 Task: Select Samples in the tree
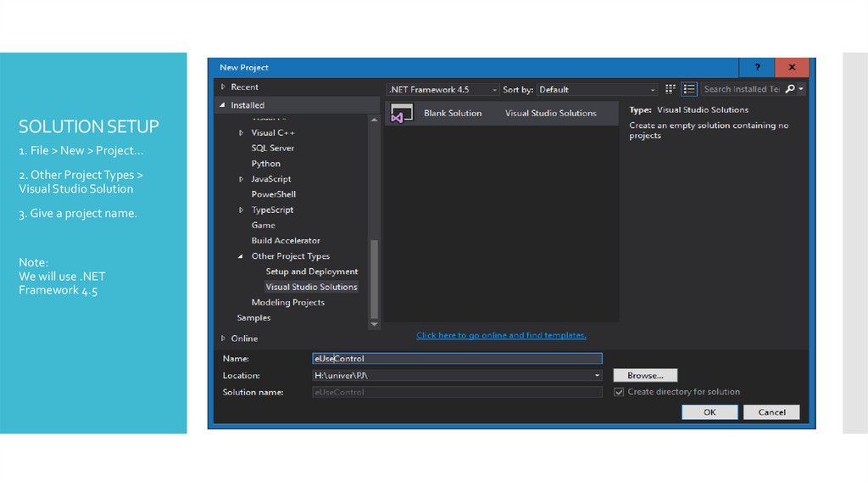click(x=253, y=317)
